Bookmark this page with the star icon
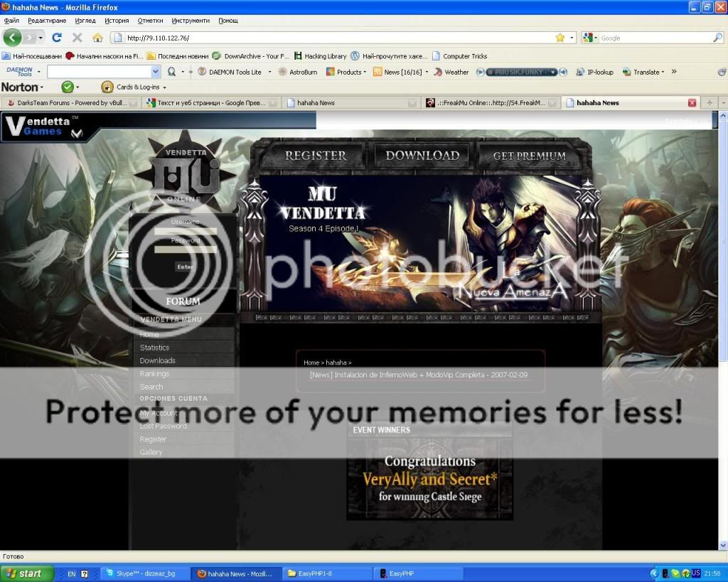Screen dimensions: 728x582 pos(560,38)
